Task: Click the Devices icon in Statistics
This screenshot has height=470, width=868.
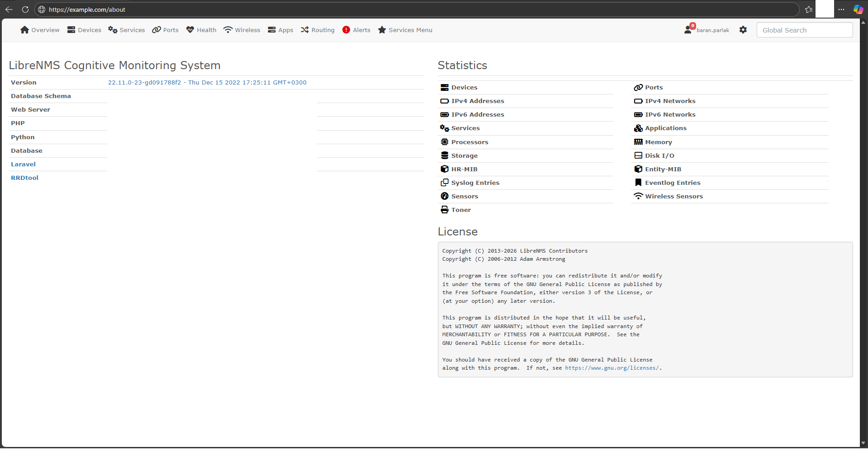Action: click(x=445, y=88)
